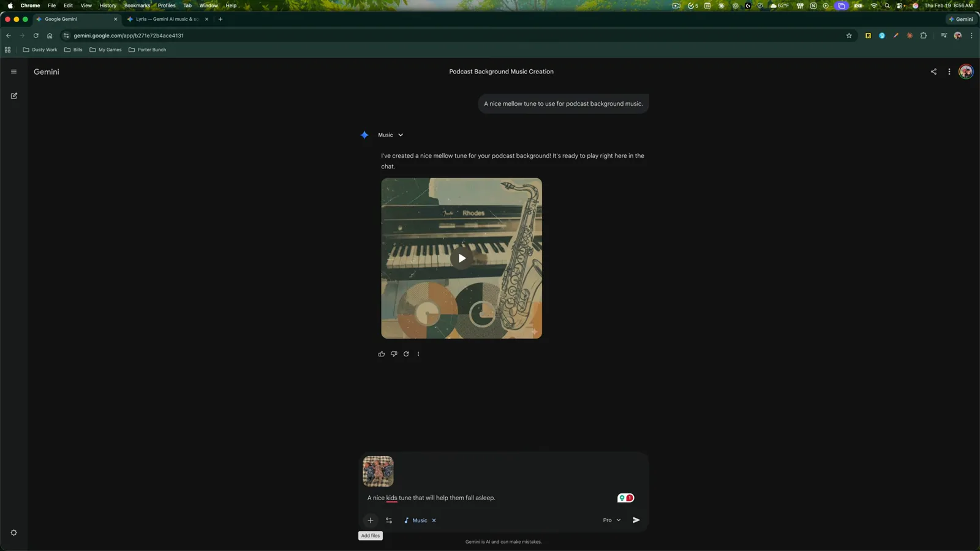980x551 pixels.
Task: Go back with the browser back arrow
Action: point(9,36)
